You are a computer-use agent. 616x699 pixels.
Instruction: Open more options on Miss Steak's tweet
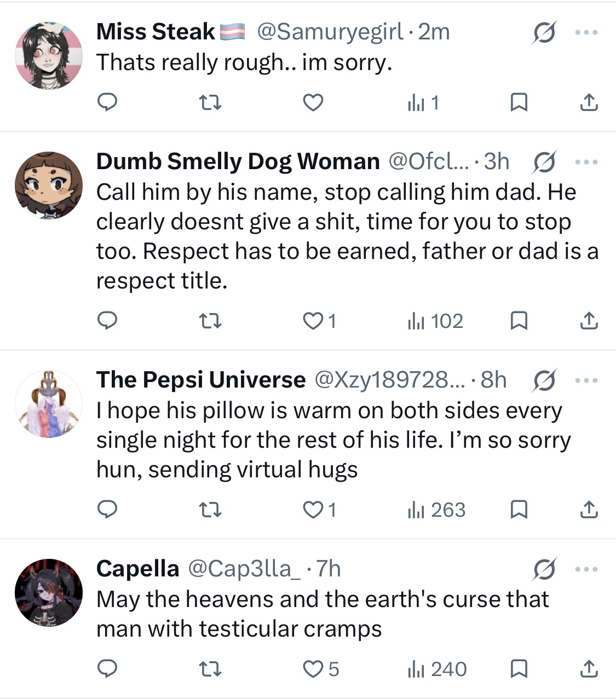(586, 32)
